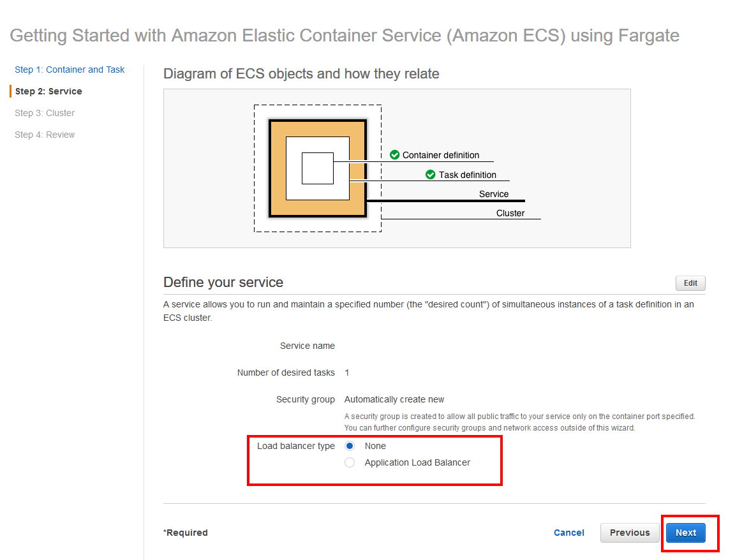Click the Cluster label in the diagram
The width and height of the screenshot is (735, 560).
click(510, 213)
